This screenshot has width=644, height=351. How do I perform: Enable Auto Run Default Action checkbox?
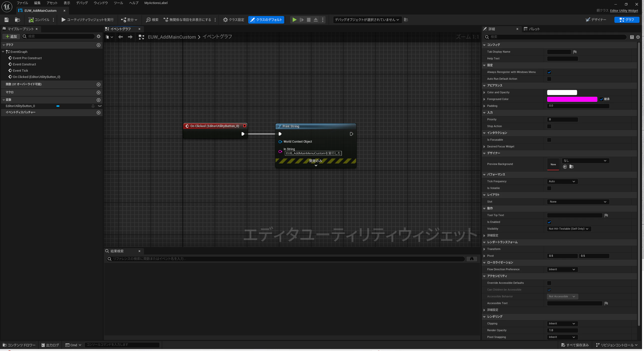549,79
